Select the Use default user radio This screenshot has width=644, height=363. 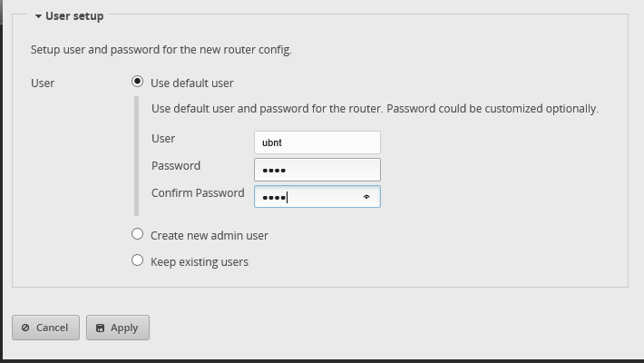pyautogui.click(x=138, y=82)
